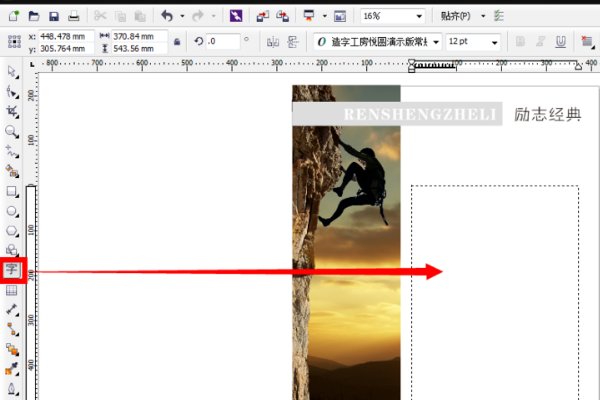Toggle underline text formatting
This screenshot has height=400, width=600.
point(561,42)
